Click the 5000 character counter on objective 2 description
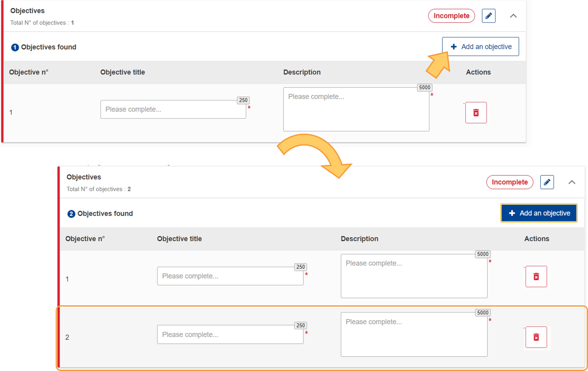The image size is (588, 371). [483, 313]
